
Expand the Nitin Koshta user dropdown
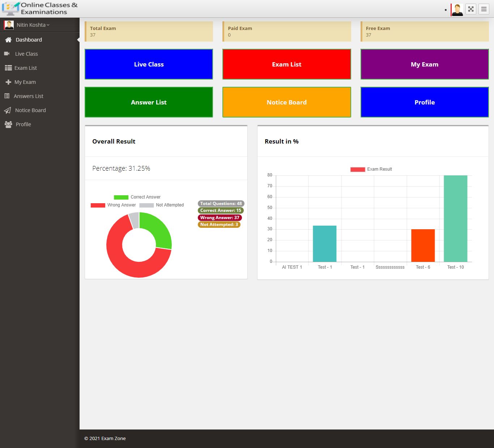coord(33,25)
